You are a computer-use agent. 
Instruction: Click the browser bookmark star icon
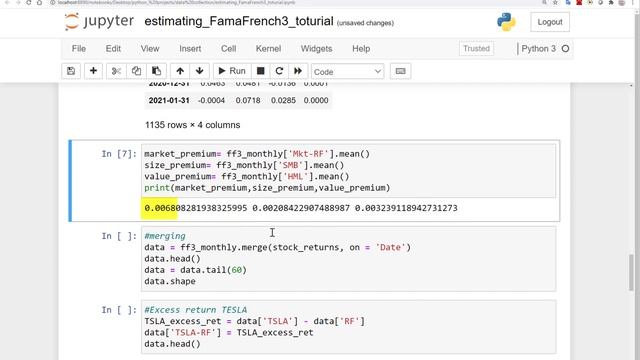[x=556, y=2]
